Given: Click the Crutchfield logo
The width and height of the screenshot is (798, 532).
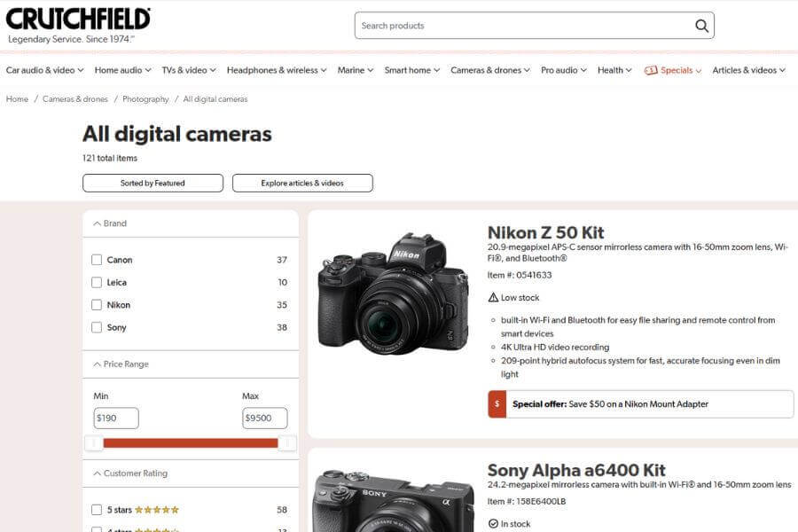Looking at the screenshot, I should click(78, 20).
